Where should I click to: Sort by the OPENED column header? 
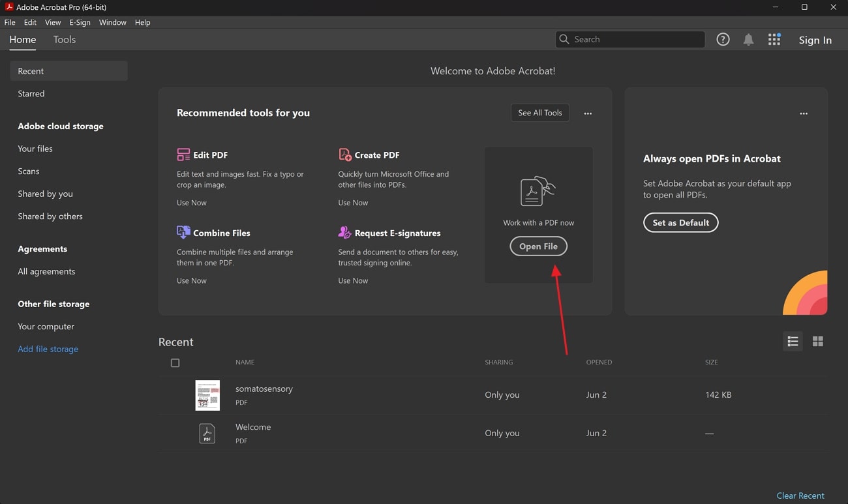[x=599, y=362]
